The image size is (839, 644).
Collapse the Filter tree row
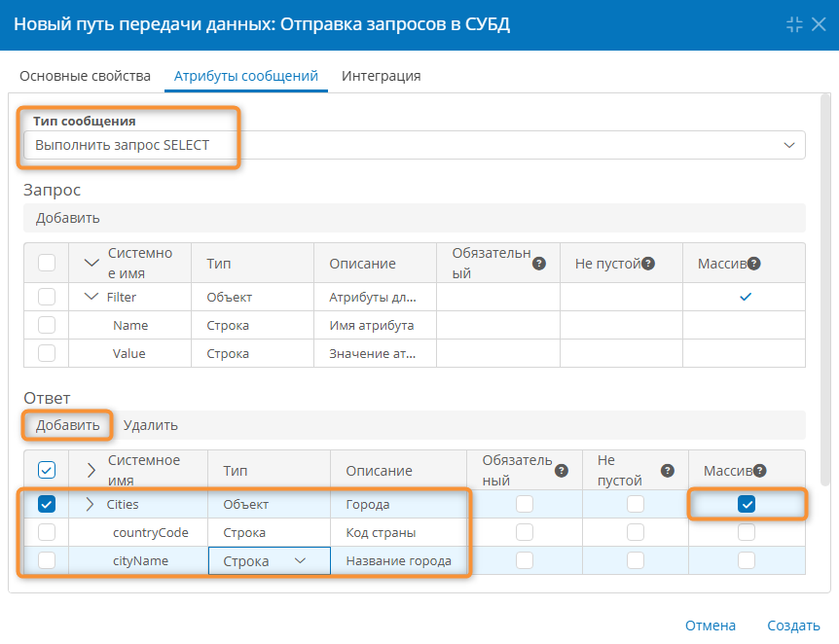[92, 297]
